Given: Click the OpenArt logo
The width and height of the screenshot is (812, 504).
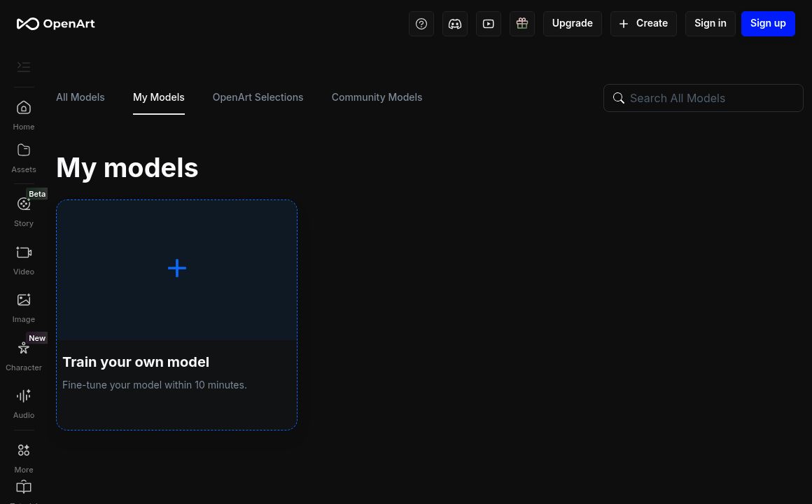Looking at the screenshot, I should pos(56,24).
